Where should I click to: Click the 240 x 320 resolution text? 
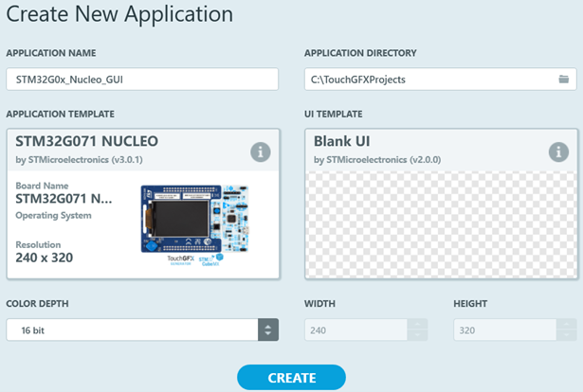pyautogui.click(x=45, y=258)
